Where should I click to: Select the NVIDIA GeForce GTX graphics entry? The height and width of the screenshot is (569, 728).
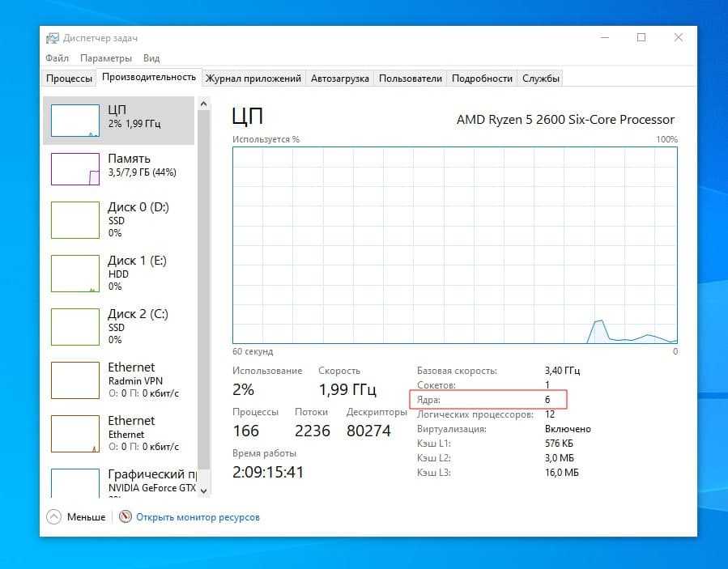click(x=75, y=482)
